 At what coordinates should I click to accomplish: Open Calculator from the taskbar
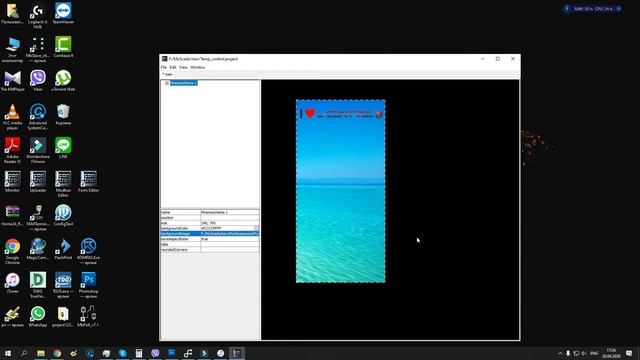[x=139, y=353]
